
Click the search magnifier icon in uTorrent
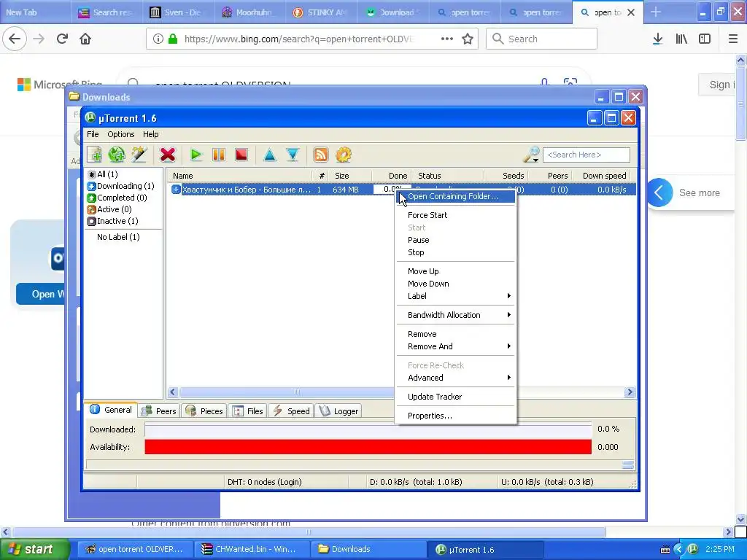point(531,155)
